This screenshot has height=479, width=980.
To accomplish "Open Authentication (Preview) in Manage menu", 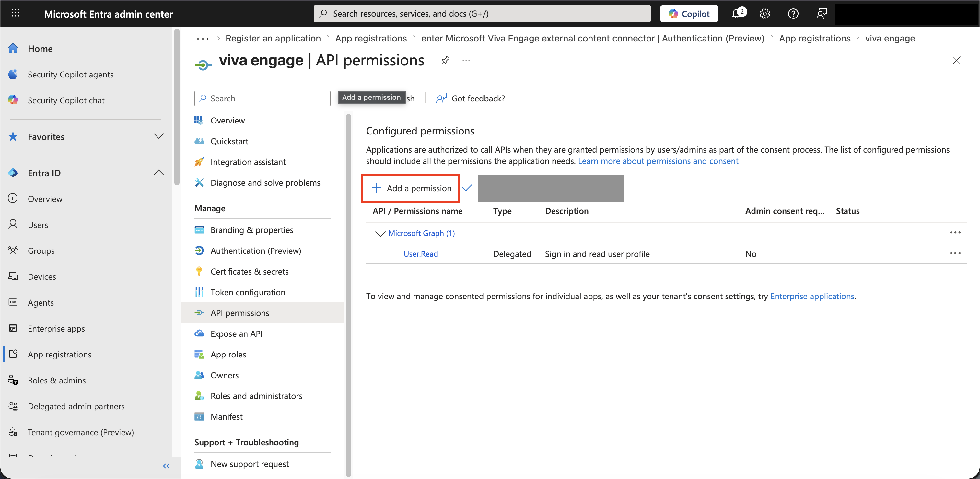I will [x=255, y=251].
